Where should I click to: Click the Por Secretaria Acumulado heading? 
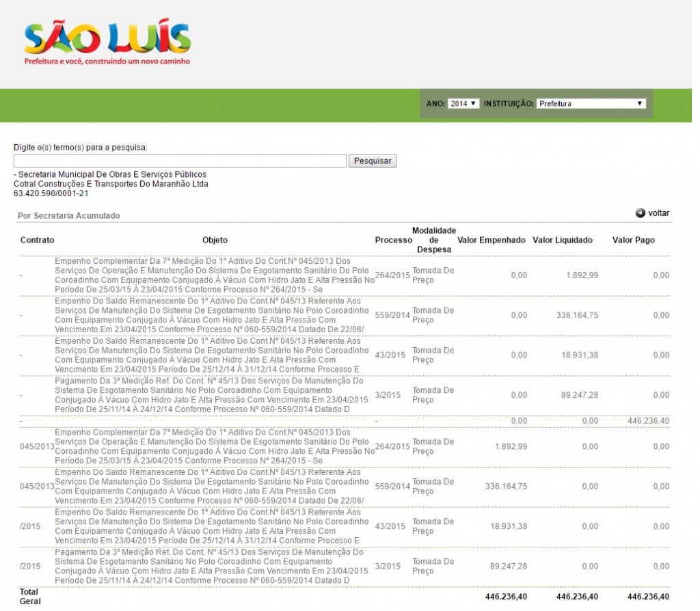[68, 216]
